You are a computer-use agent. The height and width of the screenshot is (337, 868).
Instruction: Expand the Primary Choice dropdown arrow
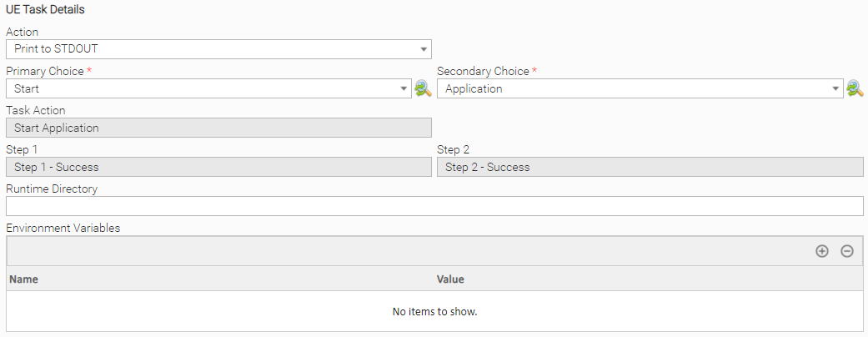click(x=404, y=88)
